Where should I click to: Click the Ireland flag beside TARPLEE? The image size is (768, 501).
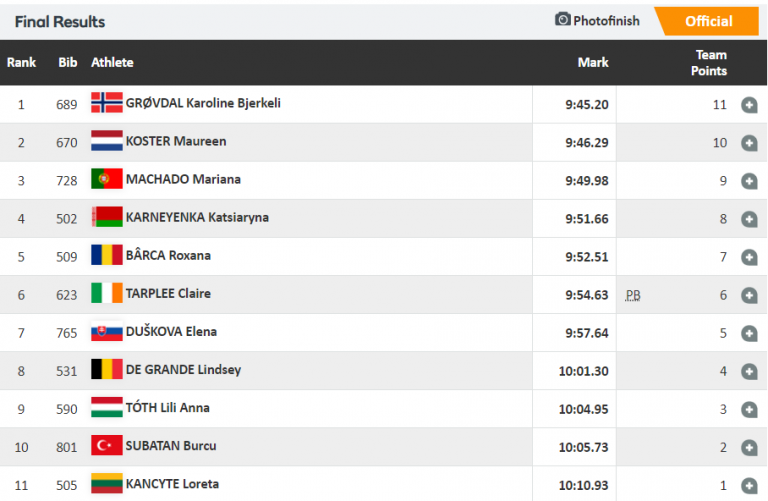point(106,293)
